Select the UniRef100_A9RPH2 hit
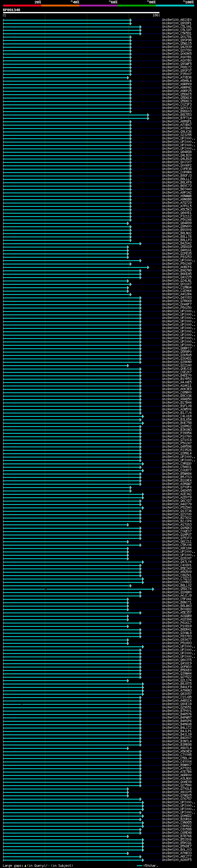The width and height of the screenshot is (197, 868). coord(177,88)
